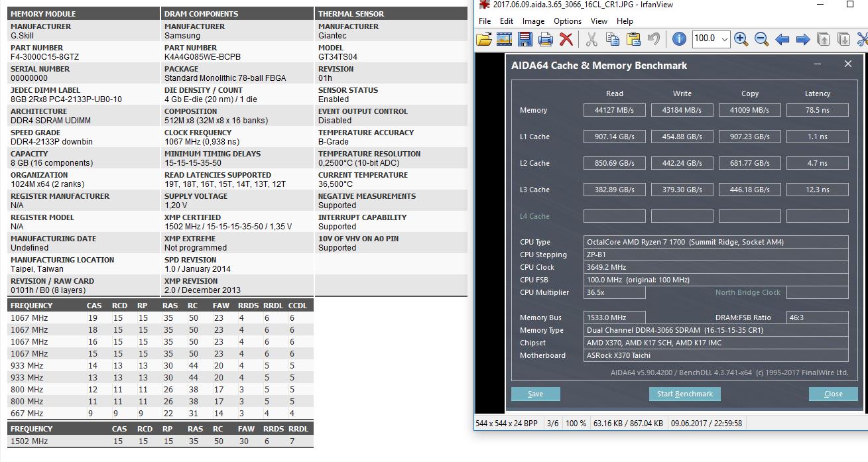Open the Options menu
The image size is (868, 462).
click(568, 21)
